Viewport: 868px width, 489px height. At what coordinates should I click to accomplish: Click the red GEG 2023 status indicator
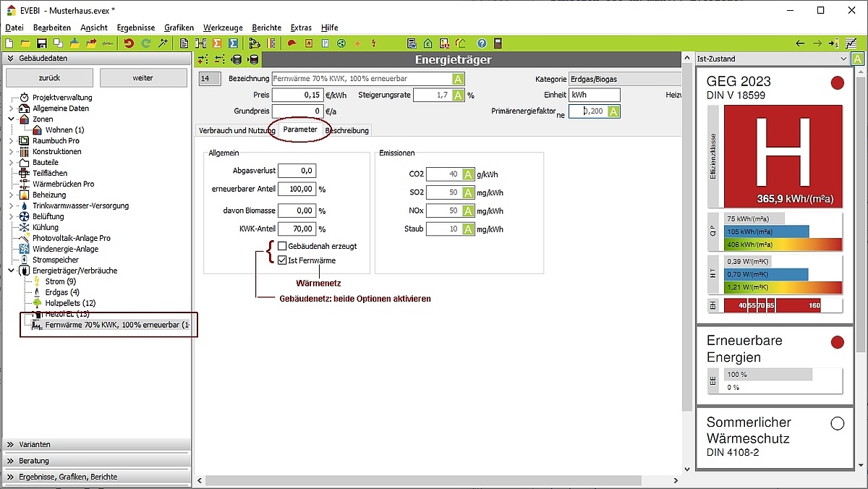tap(838, 83)
